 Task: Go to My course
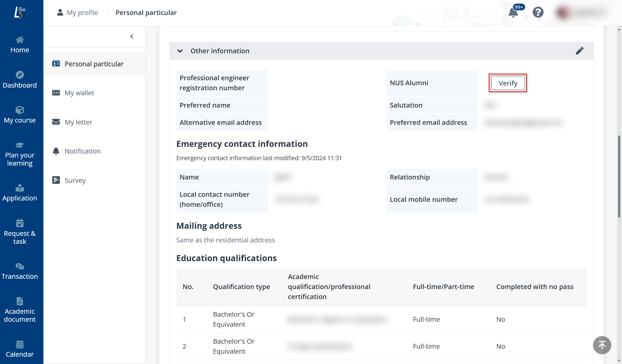[20, 115]
